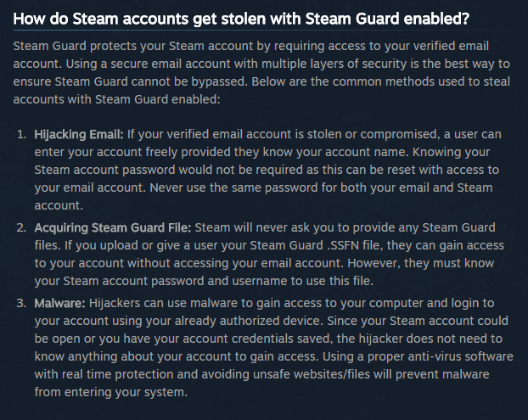Viewport: 528px width, 420px height.
Task: Select the bold 'Malware:' label
Action: coord(60,304)
